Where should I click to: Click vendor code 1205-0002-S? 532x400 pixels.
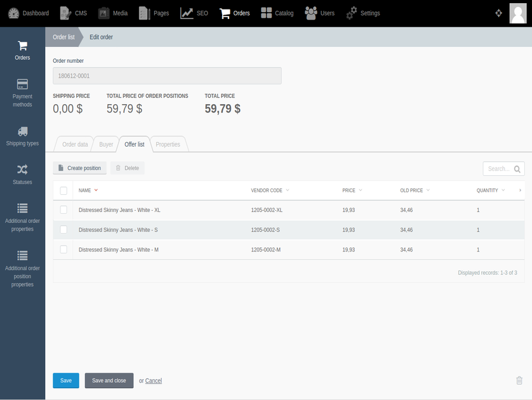click(x=265, y=230)
